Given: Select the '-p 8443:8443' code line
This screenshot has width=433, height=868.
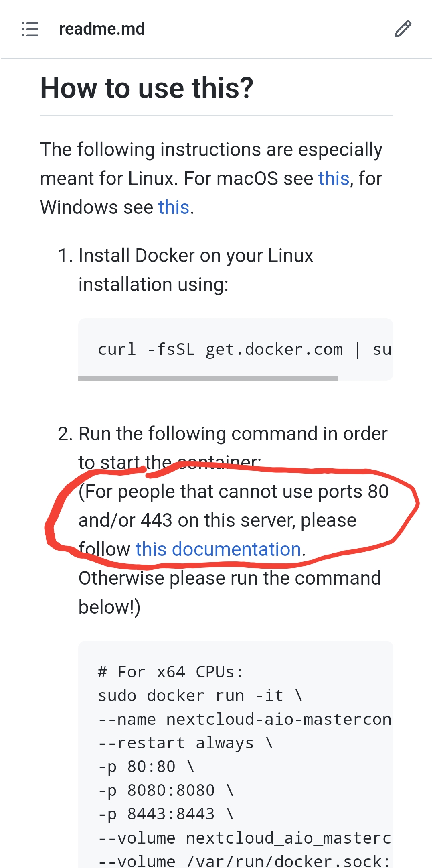Looking at the screenshot, I should click(x=165, y=814).
